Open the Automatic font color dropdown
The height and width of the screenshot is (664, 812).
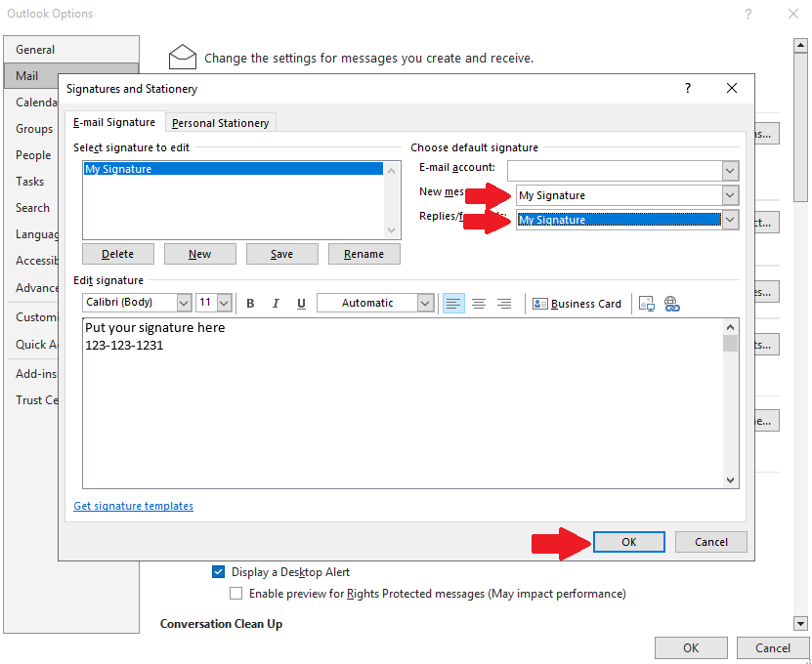(x=425, y=303)
